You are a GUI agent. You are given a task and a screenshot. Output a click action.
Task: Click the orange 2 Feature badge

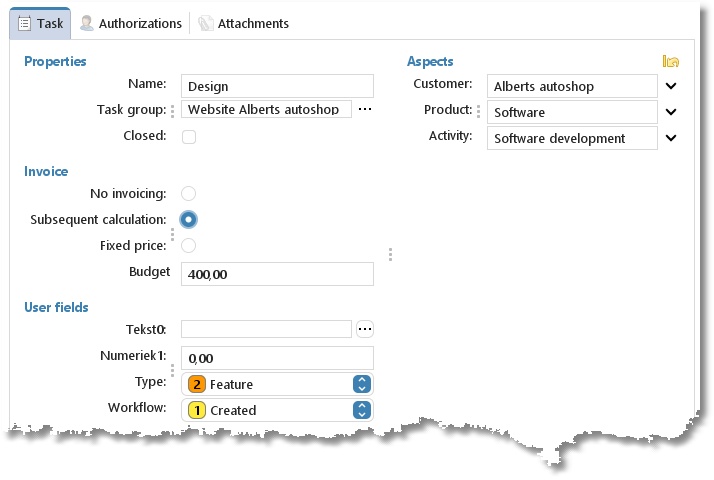[197, 384]
